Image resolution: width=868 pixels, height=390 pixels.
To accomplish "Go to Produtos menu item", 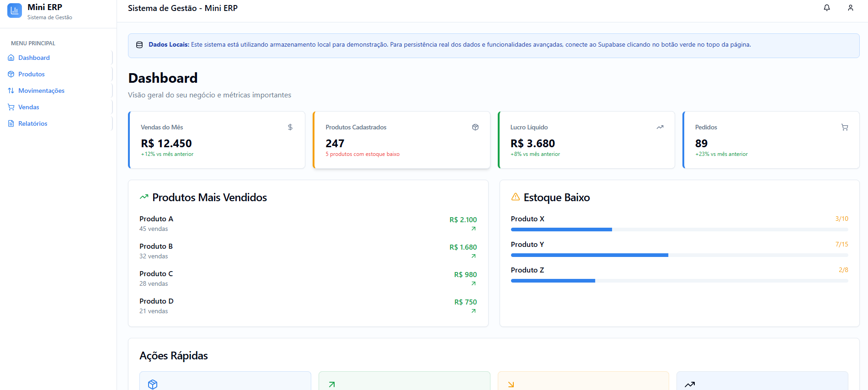I will pyautogui.click(x=58, y=74).
